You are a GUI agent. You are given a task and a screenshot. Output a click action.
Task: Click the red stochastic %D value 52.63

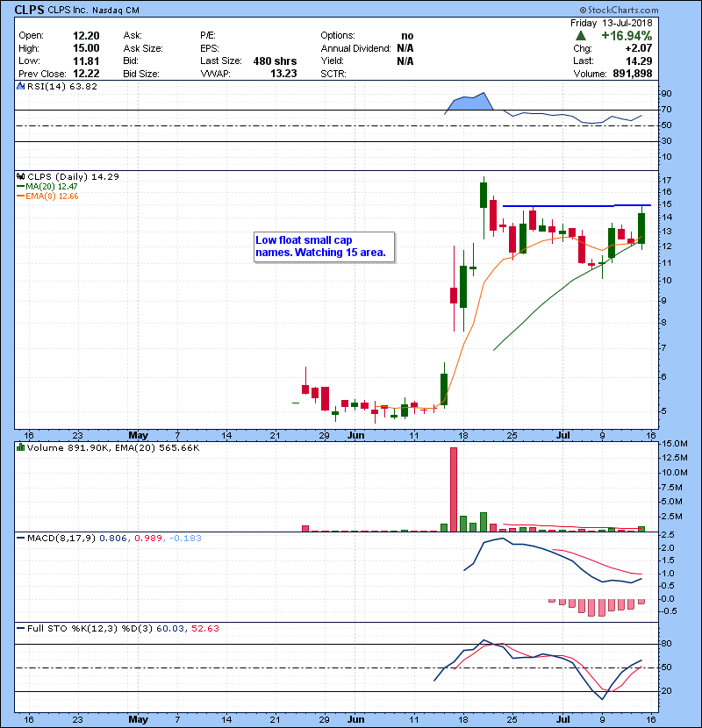[204, 628]
